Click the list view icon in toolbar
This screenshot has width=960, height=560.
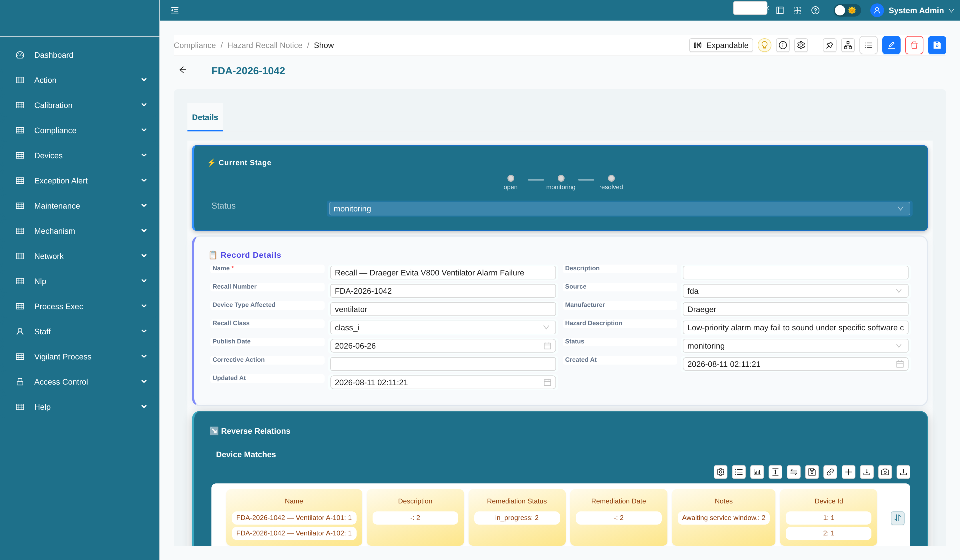tap(868, 45)
